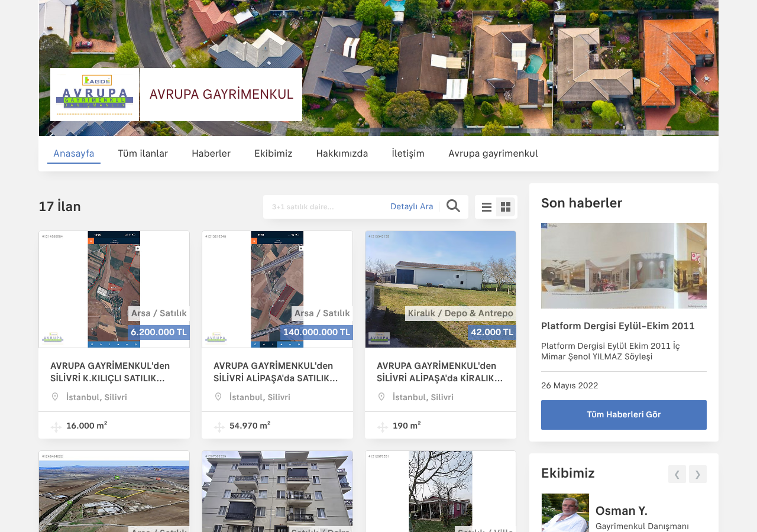Open the 42.000 TL depot listing photo

[441, 289]
